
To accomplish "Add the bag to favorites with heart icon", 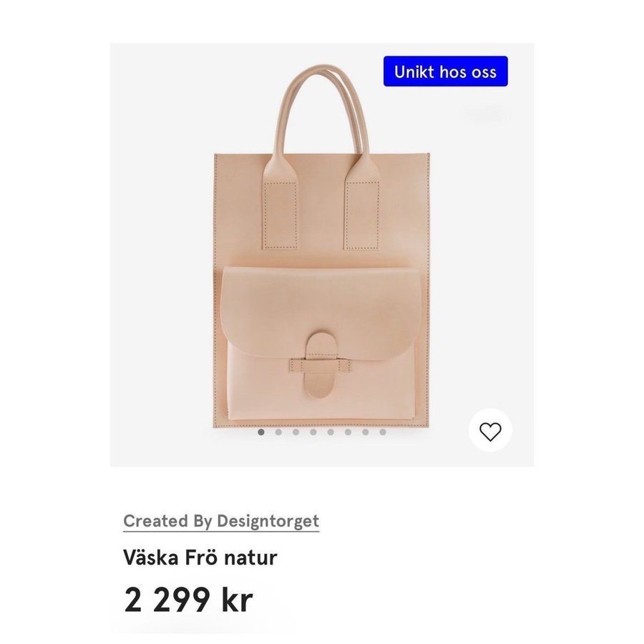I will click(490, 431).
